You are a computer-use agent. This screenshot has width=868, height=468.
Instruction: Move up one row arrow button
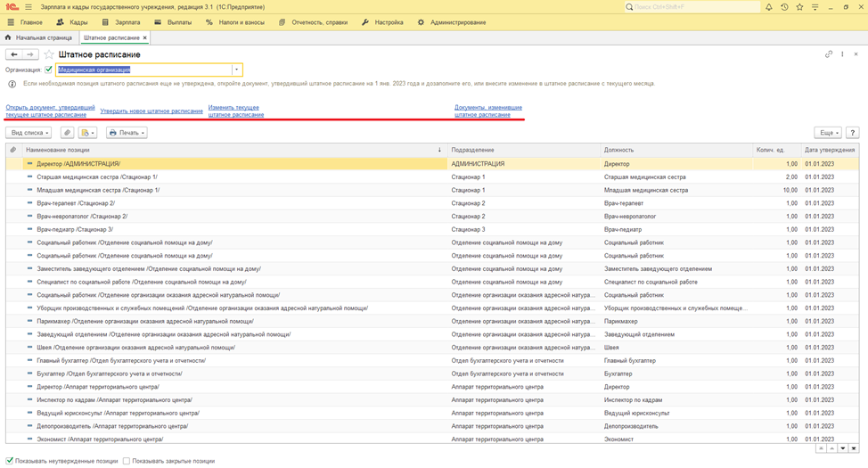(831, 448)
